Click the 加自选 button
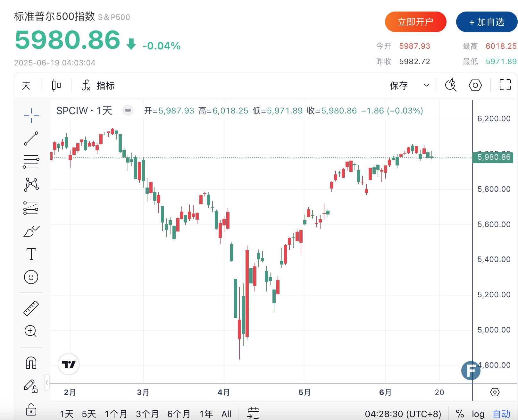 [487, 22]
